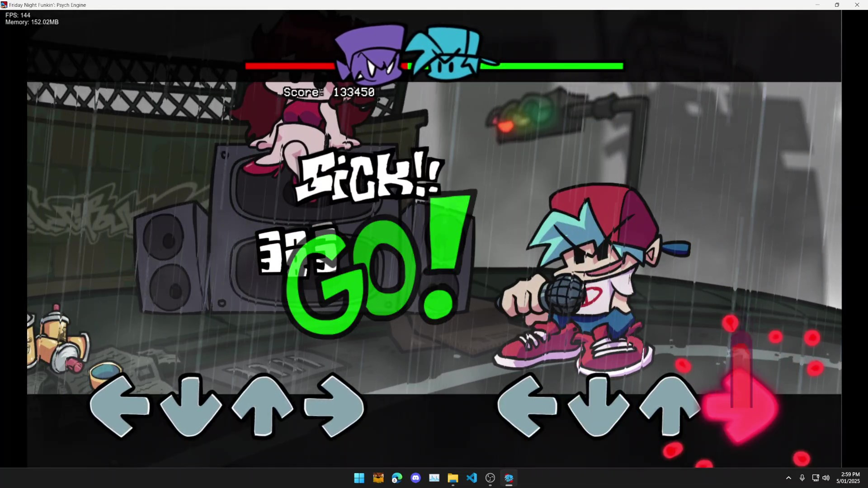Viewport: 868px width, 488px height.
Task: Open Visual Studio Code from the taskbar
Action: pyautogui.click(x=472, y=478)
